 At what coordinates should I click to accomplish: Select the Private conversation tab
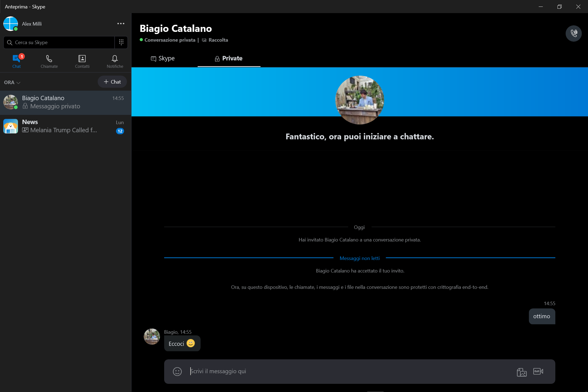click(229, 58)
